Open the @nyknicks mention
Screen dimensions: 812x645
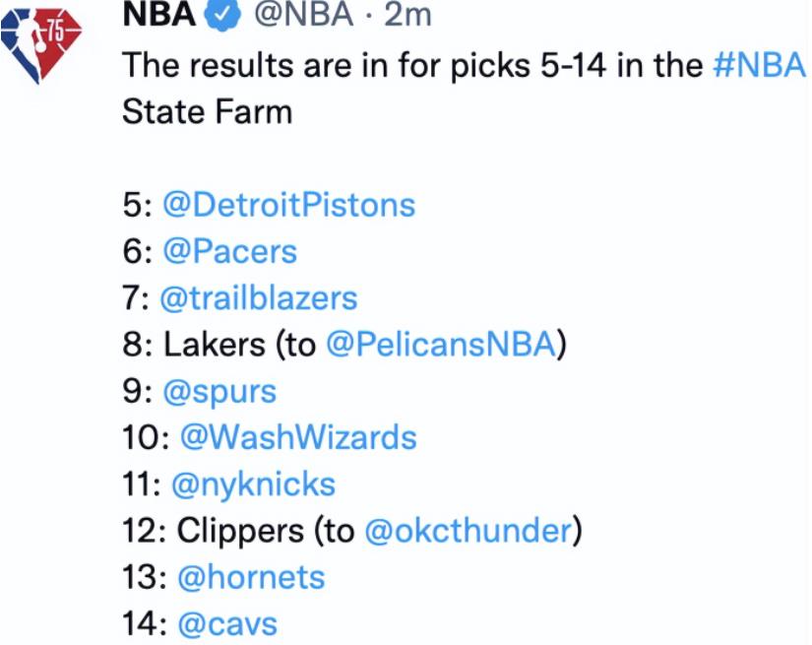coord(253,484)
